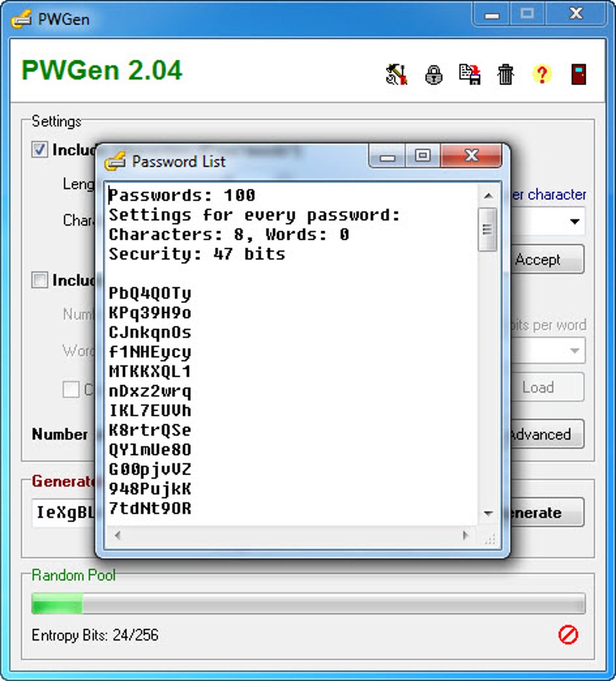Click password QYlmUe8O in the list
The width and height of the screenshot is (616, 681).
(x=150, y=450)
